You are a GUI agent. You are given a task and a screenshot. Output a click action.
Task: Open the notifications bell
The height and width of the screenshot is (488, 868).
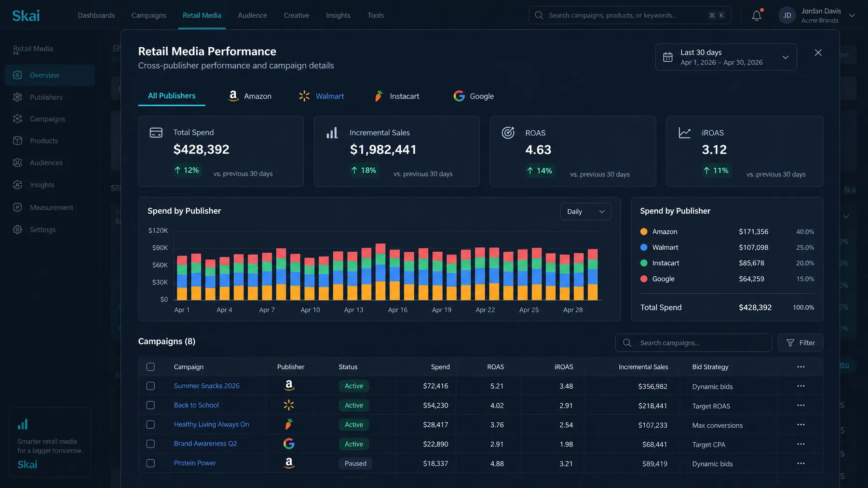click(x=757, y=15)
